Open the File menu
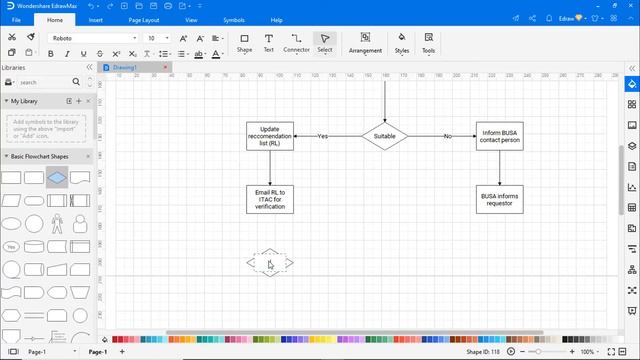This screenshot has width=640, height=360. coord(16,20)
